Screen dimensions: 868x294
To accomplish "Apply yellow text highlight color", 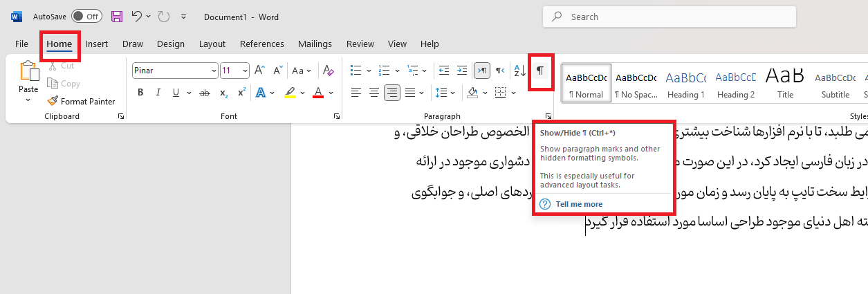I will coord(290,93).
